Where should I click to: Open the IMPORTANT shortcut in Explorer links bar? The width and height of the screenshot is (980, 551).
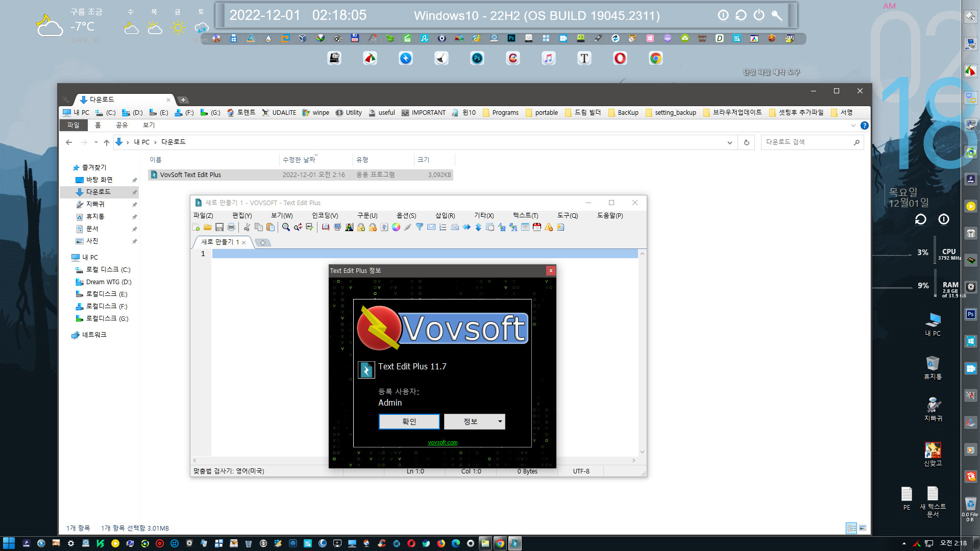424,113
